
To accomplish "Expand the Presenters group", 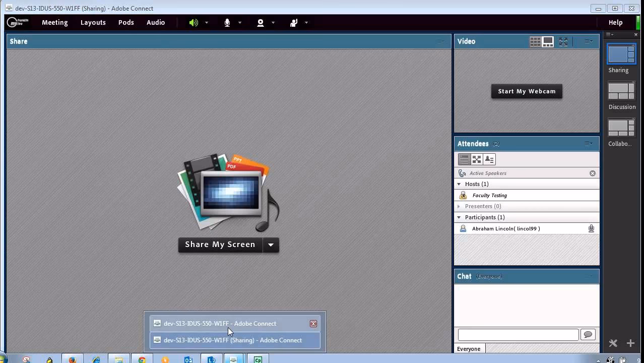I will click(459, 206).
